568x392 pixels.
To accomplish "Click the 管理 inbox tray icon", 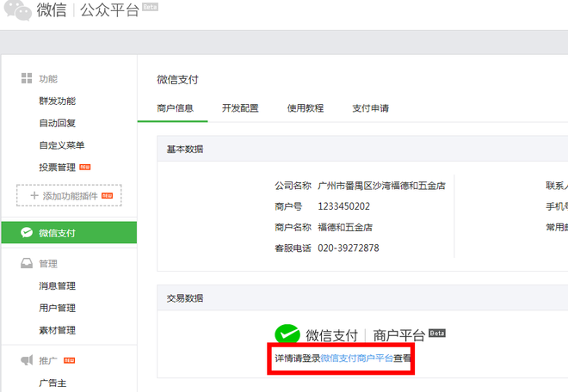I will pos(27,263).
